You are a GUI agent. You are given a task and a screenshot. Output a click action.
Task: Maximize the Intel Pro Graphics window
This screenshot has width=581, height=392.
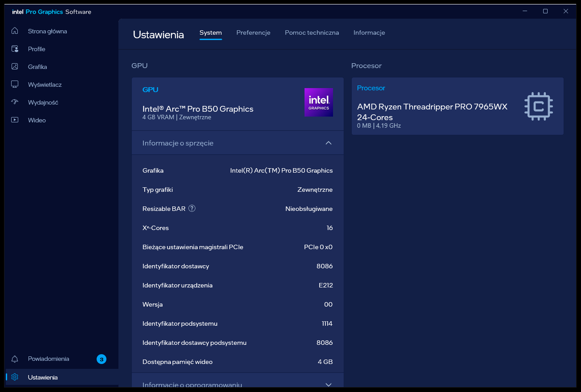545,12
